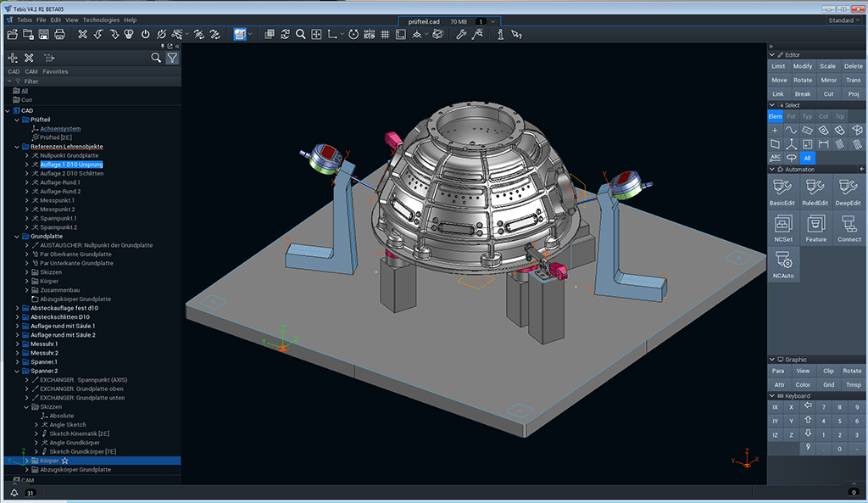The width and height of the screenshot is (868, 503).
Task: Expand the Spanner.1 folder
Action: tap(17, 361)
